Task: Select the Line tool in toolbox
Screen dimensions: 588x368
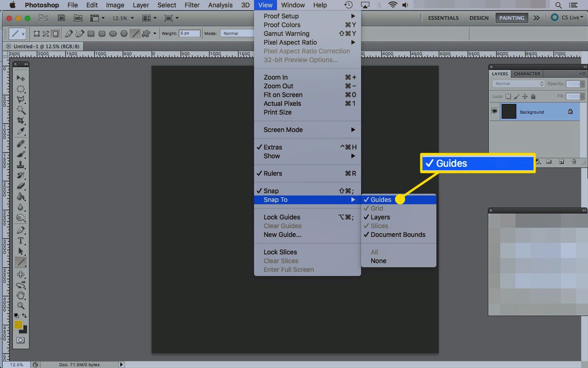Action: tap(21, 262)
